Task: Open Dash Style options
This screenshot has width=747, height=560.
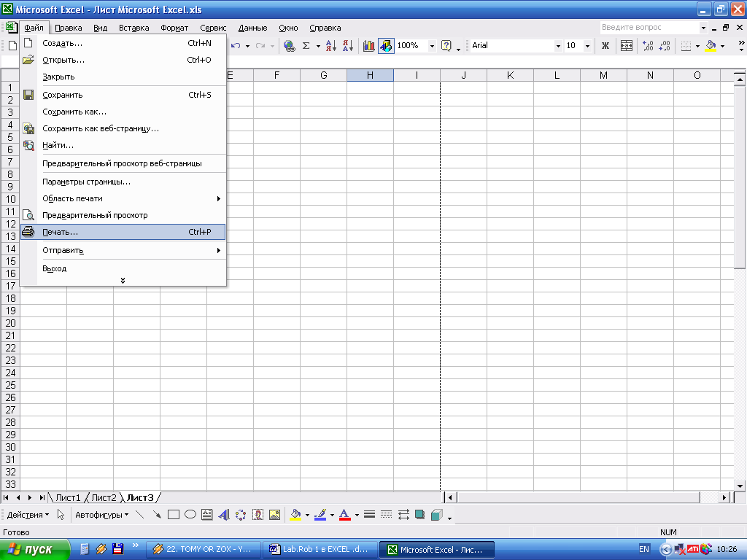Action: coord(387,514)
